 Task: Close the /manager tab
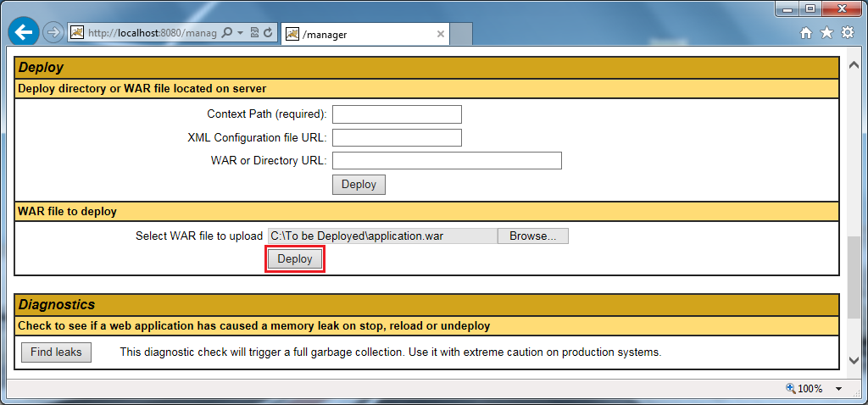(x=441, y=34)
